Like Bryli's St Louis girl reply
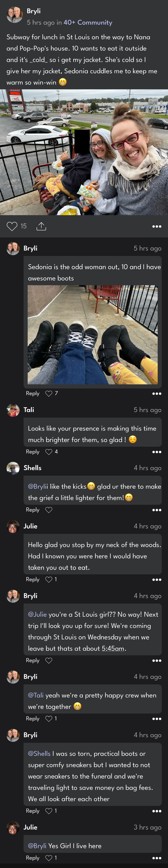The width and height of the screenshot is (168, 868). 49,660
